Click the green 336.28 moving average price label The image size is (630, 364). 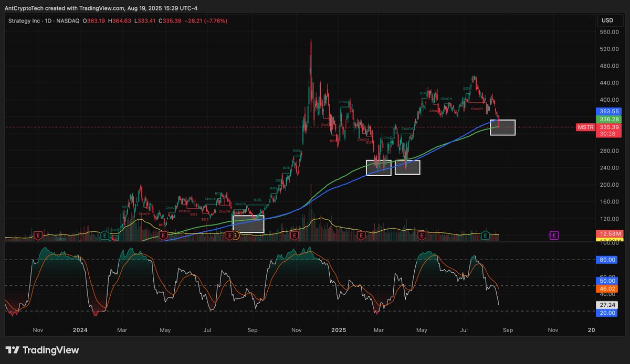coord(610,119)
